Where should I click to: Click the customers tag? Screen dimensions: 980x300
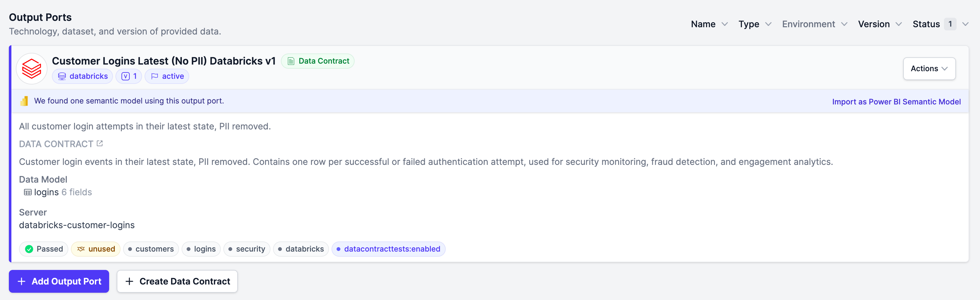click(x=151, y=249)
